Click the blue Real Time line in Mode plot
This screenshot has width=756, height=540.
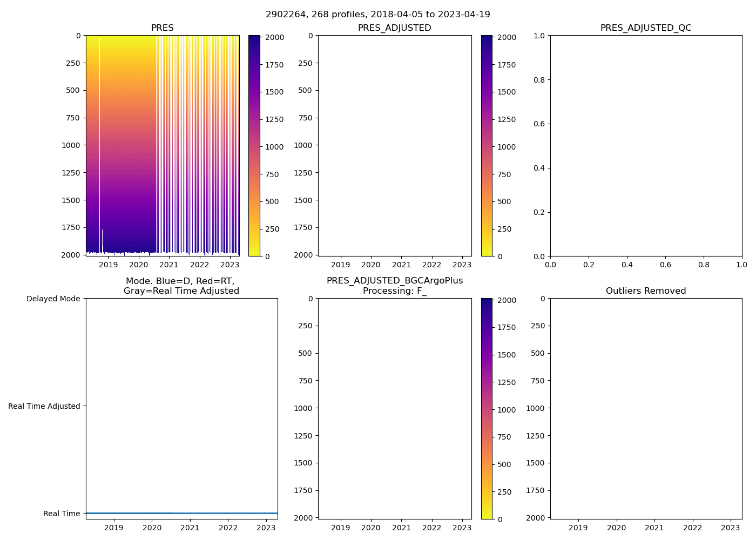pyautogui.click(x=181, y=513)
